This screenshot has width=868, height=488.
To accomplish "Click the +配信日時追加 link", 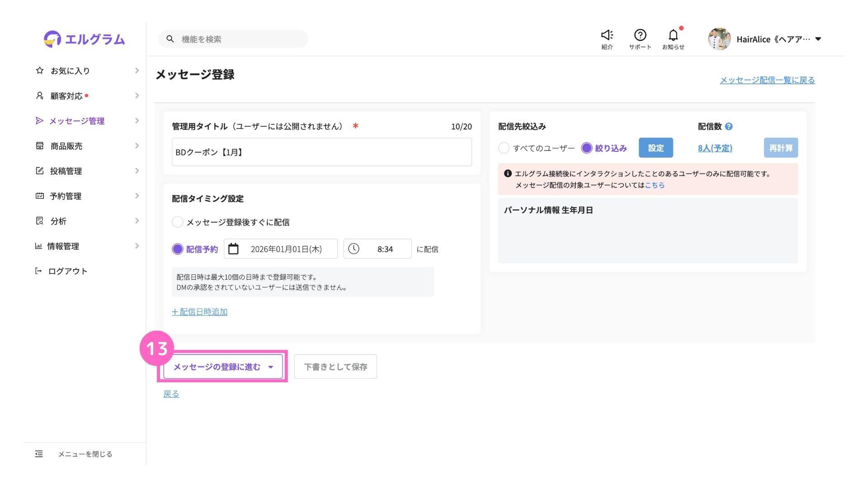I will (x=199, y=312).
